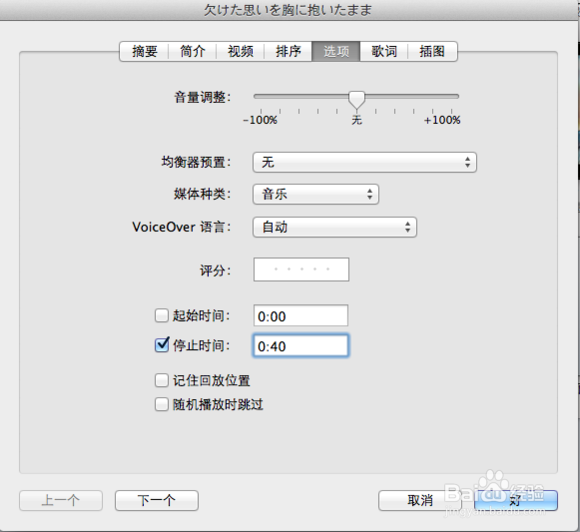Click the 起始时间 field showing 0:00

pyautogui.click(x=301, y=316)
